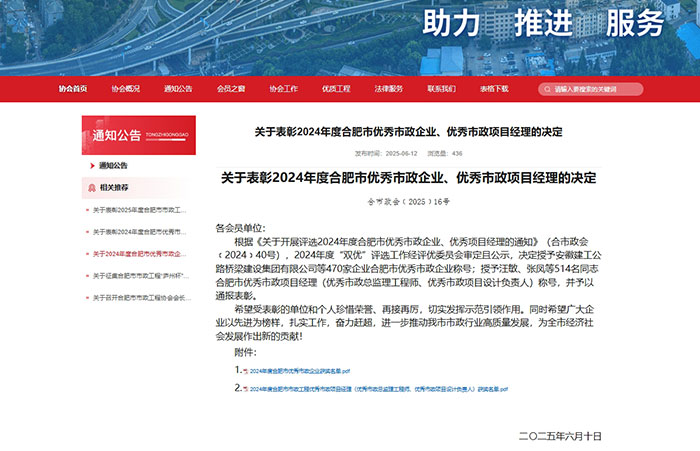Click document number 合市政会〔2025〕16号
Viewport: 700px width, 451px height.
408,202
